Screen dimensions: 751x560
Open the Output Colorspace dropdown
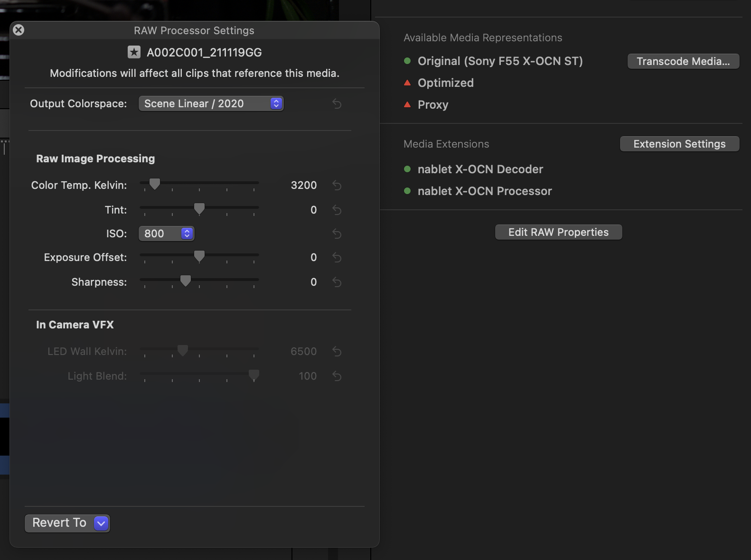[211, 103]
